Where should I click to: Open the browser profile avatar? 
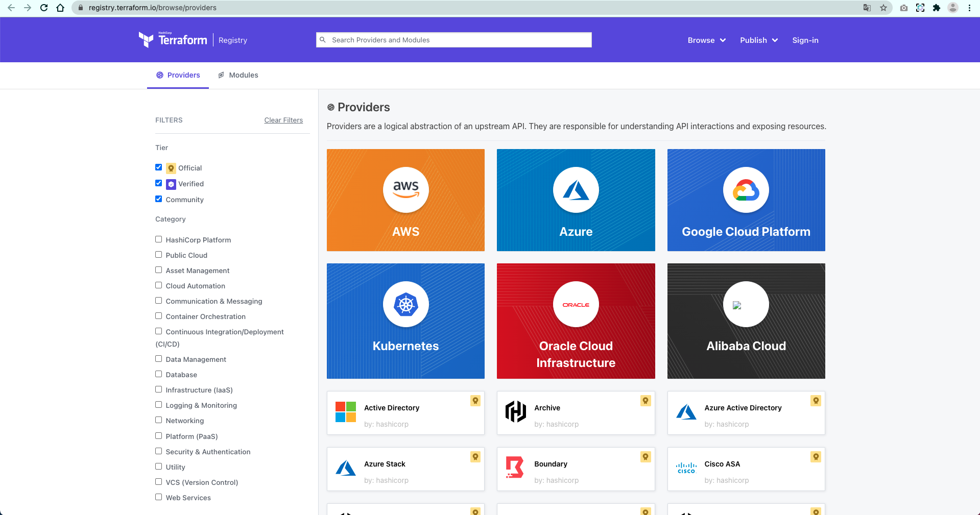point(953,8)
